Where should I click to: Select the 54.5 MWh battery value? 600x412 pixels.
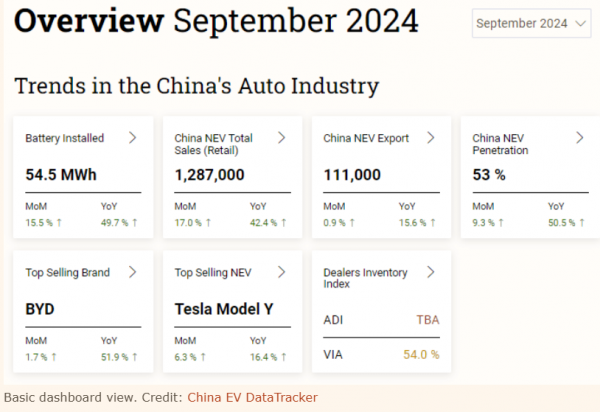[x=61, y=175]
